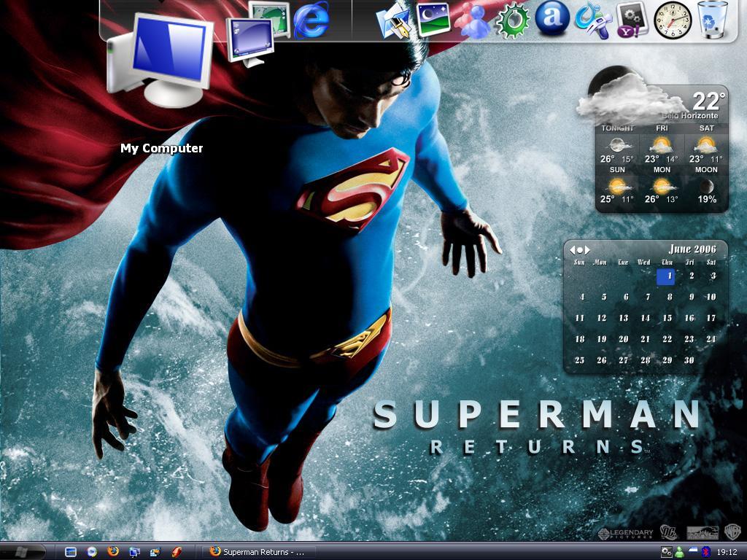Launch Internet Explorer from the dock
Screen dimensions: 747x560
pyautogui.click(x=311, y=20)
